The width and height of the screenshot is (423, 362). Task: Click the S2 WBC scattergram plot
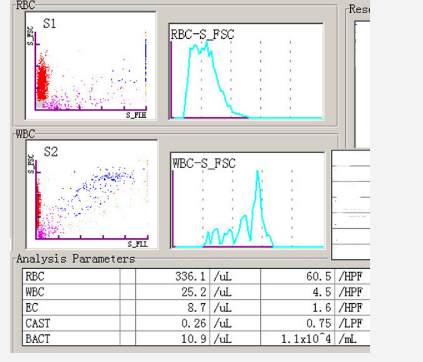point(92,194)
